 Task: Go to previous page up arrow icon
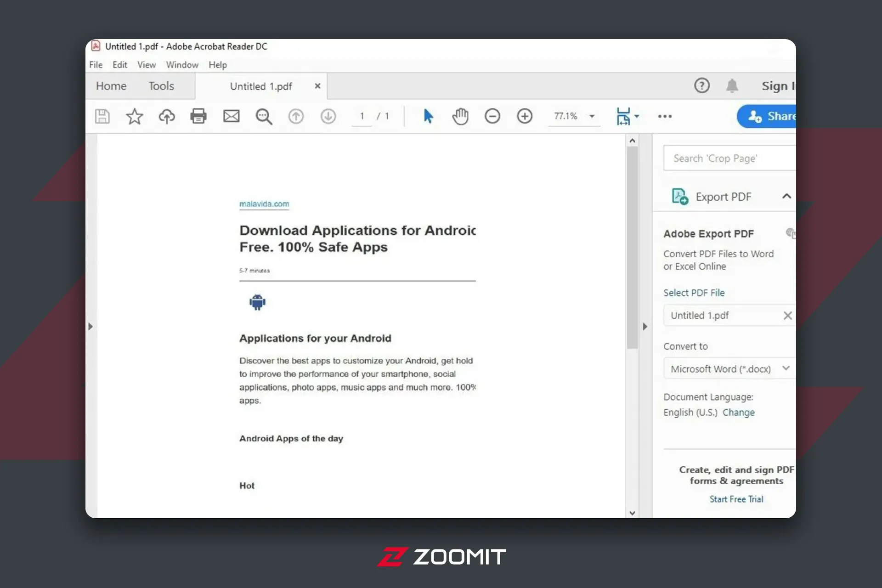point(296,116)
